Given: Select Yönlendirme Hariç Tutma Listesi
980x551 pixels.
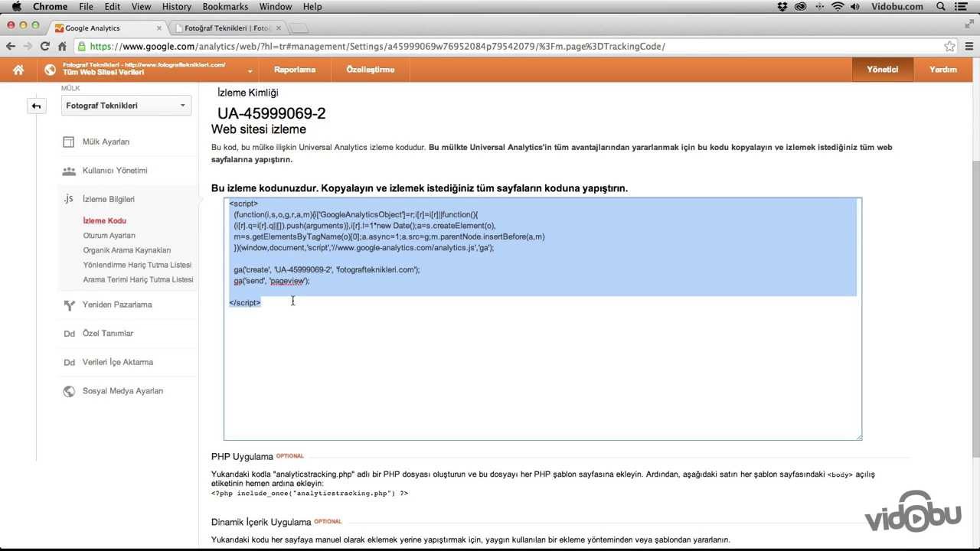Looking at the screenshot, I should (137, 265).
